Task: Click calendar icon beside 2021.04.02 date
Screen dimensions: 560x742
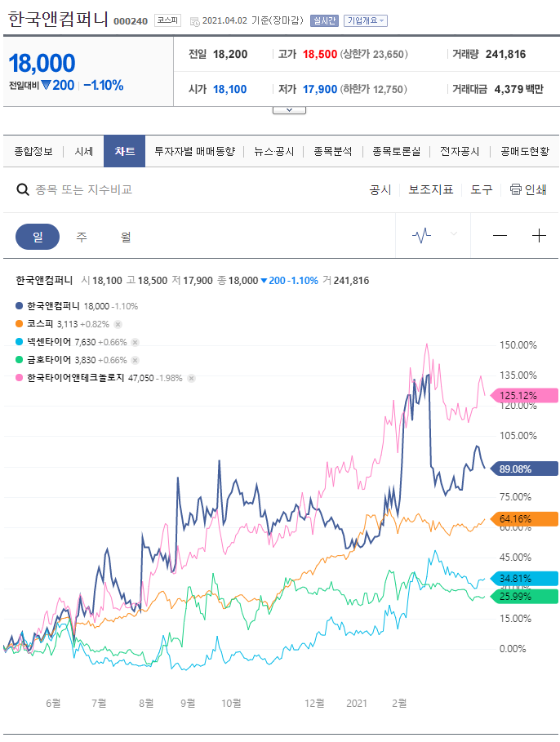Action: click(x=194, y=21)
